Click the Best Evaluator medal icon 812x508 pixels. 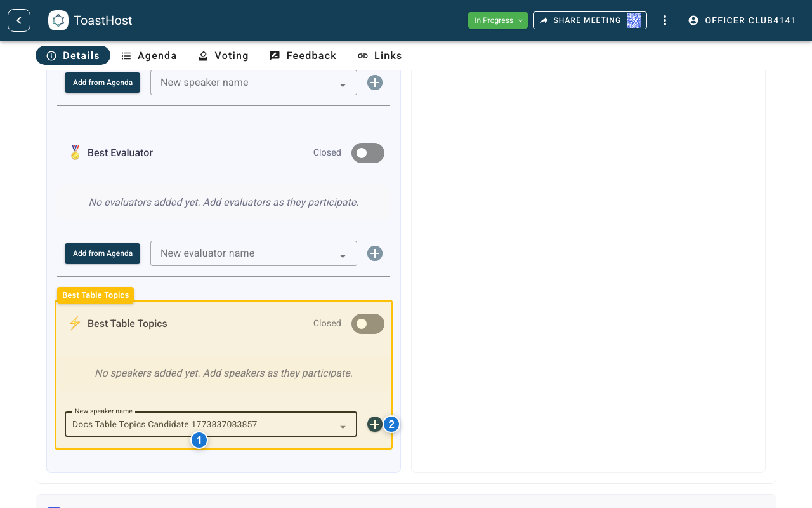(x=75, y=152)
